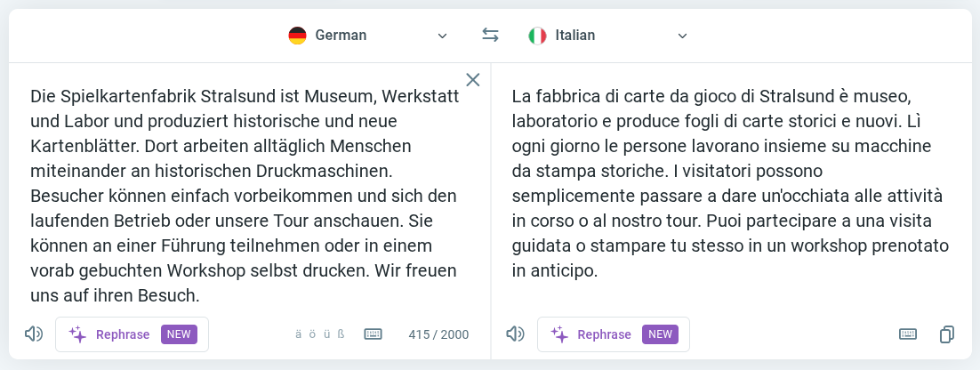Open source language selector labeled German
Screen dimensions: 980x370
click(x=341, y=36)
